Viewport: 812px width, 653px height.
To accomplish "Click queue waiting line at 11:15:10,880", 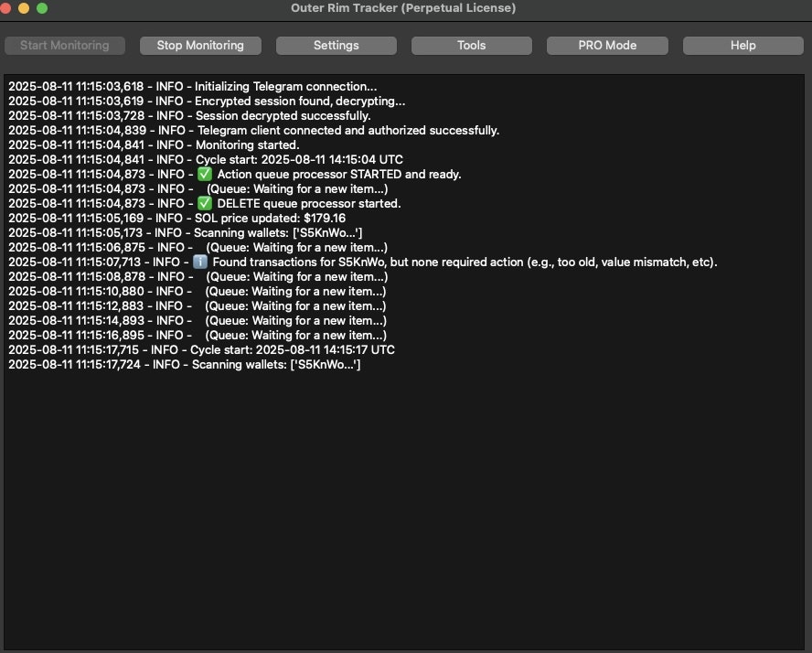I will 198,291.
